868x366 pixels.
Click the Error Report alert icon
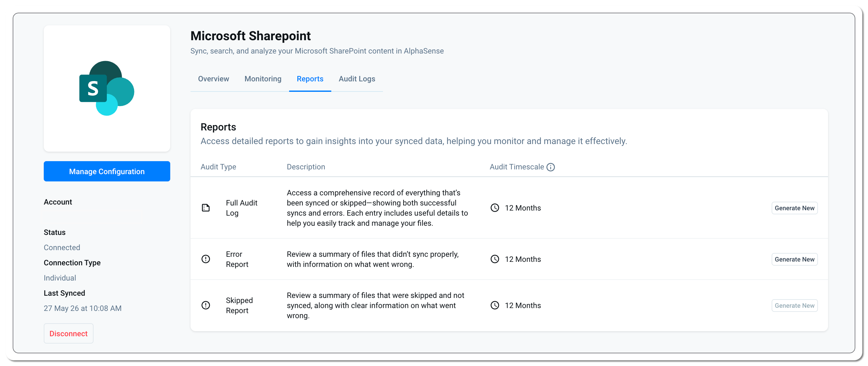(205, 259)
